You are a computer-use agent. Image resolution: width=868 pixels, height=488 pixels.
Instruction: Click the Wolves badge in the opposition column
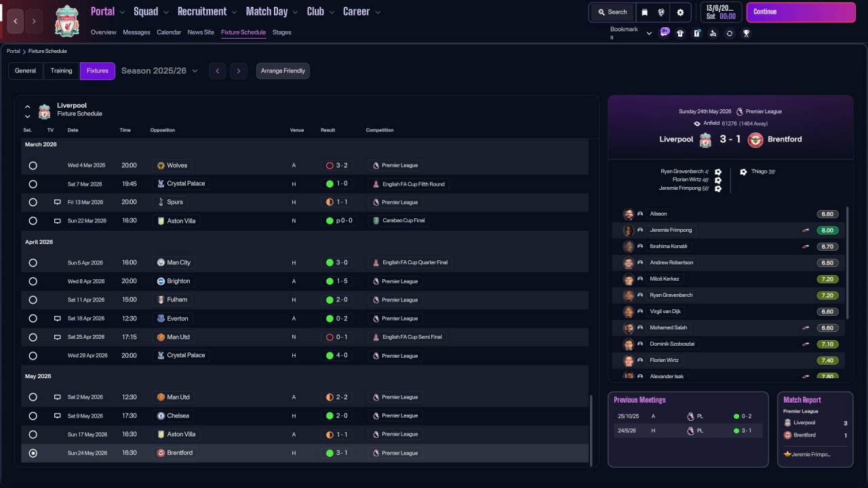[x=161, y=165]
